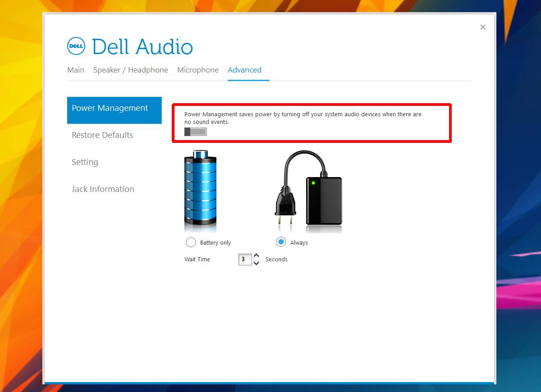Click the Seconds label
Viewport: 541px width, 392px height.
(276, 259)
